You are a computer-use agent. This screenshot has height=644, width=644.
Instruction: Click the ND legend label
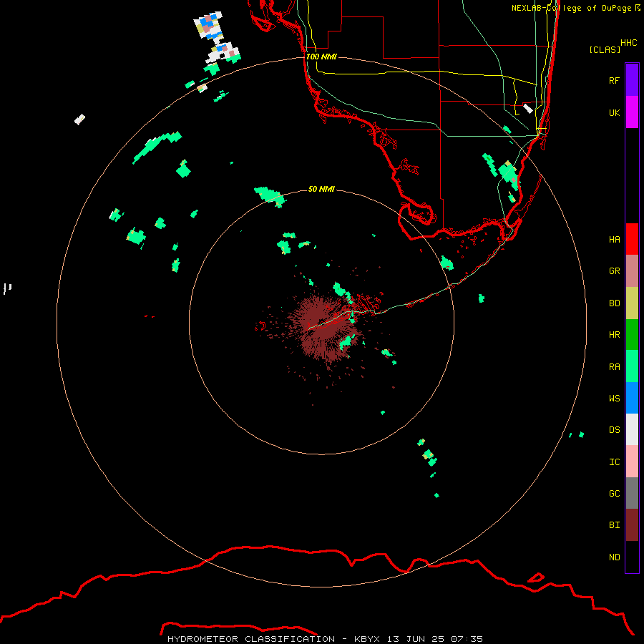click(614, 557)
